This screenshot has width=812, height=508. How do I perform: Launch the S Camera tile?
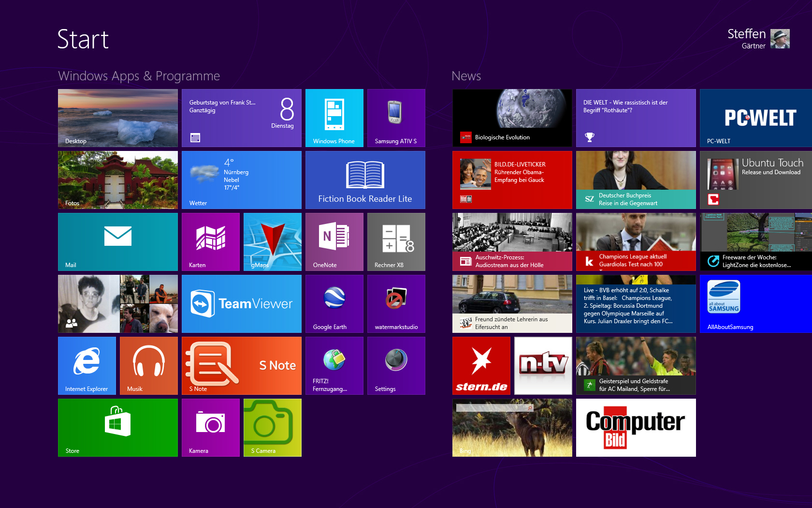click(x=273, y=428)
